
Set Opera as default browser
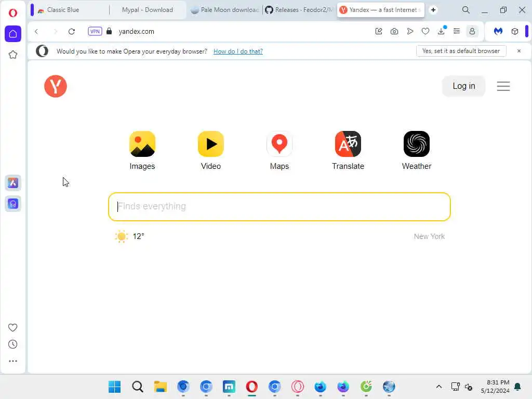[461, 51]
